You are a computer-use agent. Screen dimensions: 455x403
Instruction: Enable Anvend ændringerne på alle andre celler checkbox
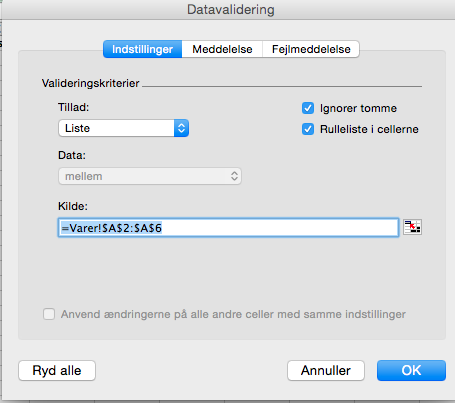tap(49, 314)
